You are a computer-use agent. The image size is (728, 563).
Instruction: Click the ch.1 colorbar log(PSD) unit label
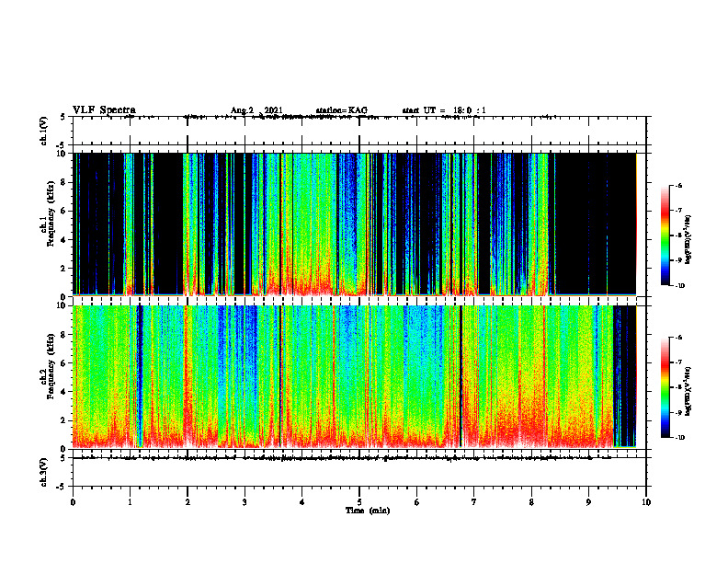688,239
